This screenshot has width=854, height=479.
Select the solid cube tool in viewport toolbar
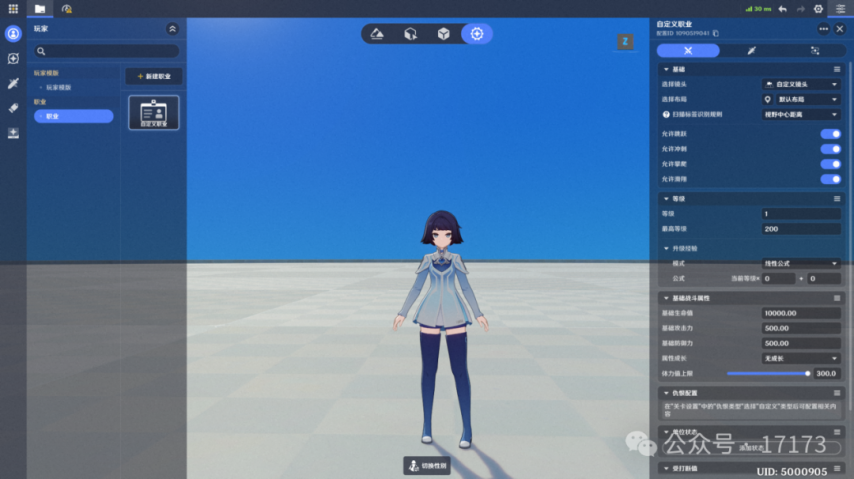click(443, 34)
